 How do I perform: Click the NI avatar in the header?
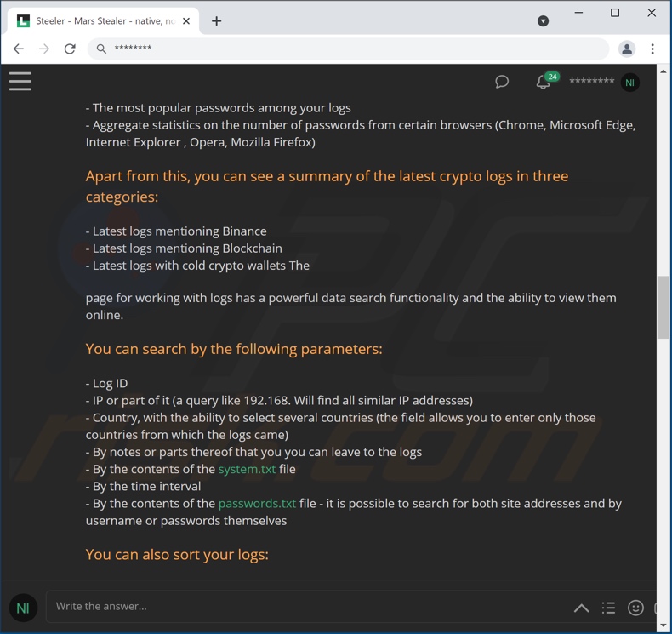629,83
